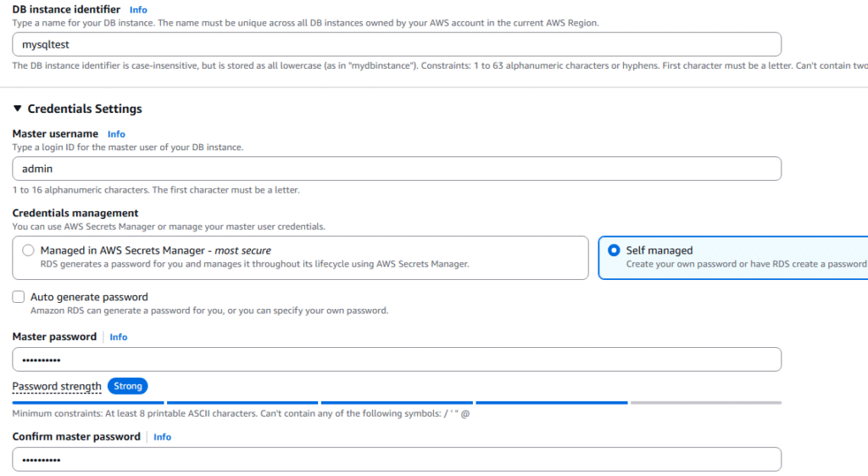The image size is (868, 476).
Task: Click the Master username field containing admin
Action: pos(397,169)
